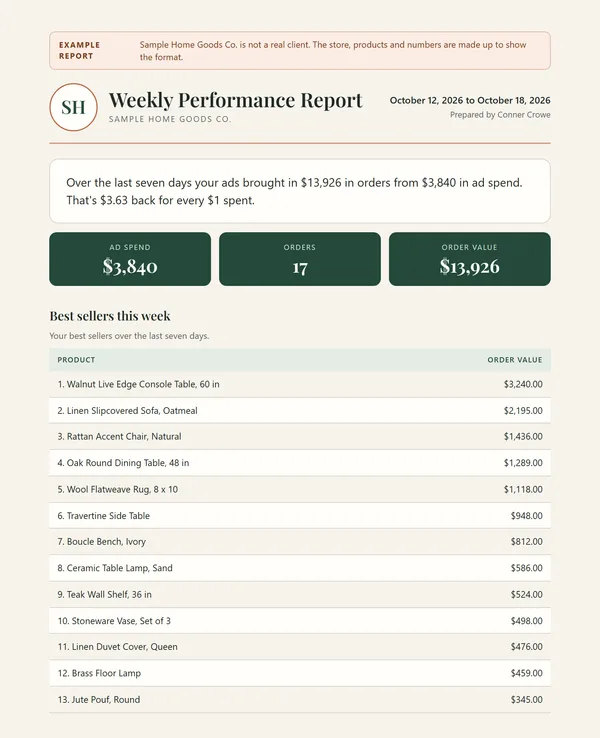The width and height of the screenshot is (600, 738).
Task: Click the $498.00 value
Action: pyautogui.click(x=527, y=621)
